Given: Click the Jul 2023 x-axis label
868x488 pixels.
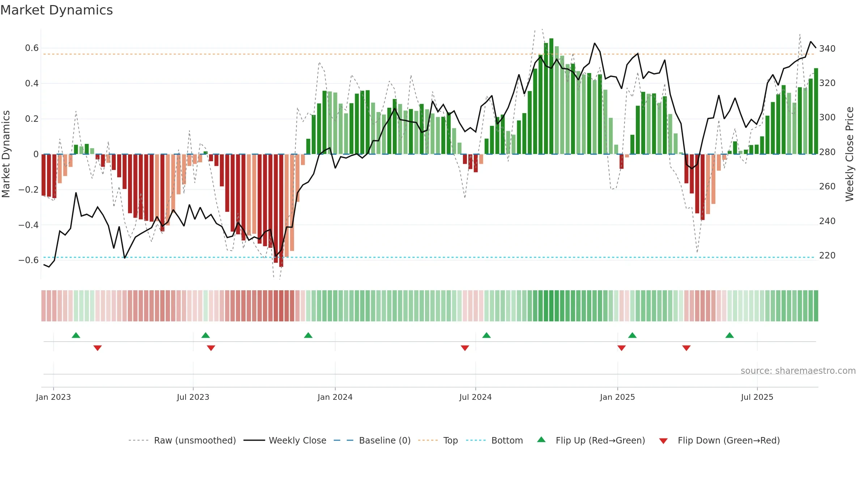Looking at the screenshot, I should [193, 397].
